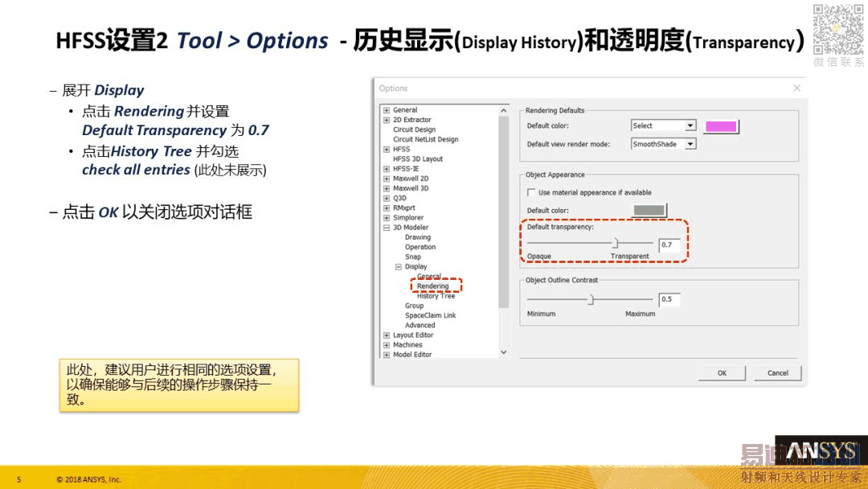Viewport: 868px width, 489px height.
Task: Select Circuit NetList Design entry
Action: pyautogui.click(x=425, y=140)
